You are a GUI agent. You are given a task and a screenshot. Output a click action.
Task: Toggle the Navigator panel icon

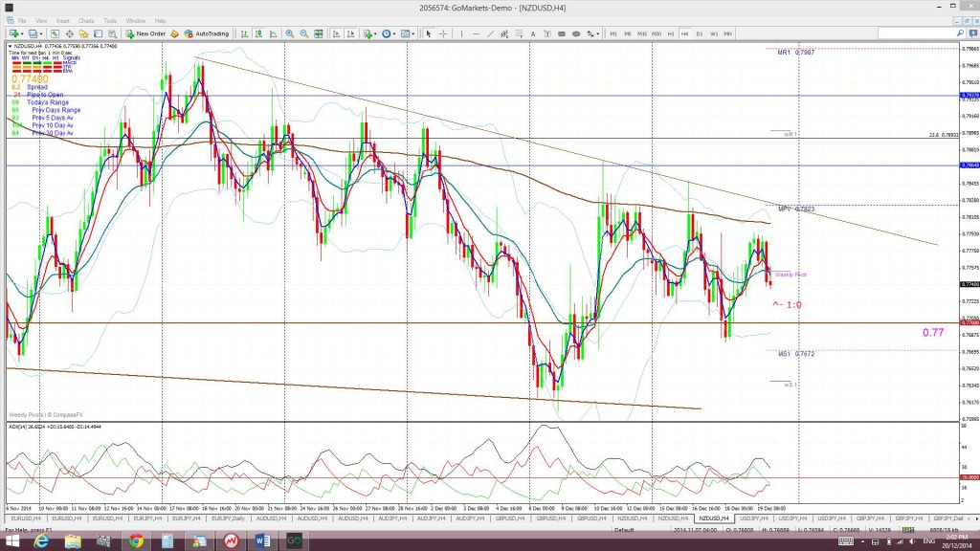(84, 33)
